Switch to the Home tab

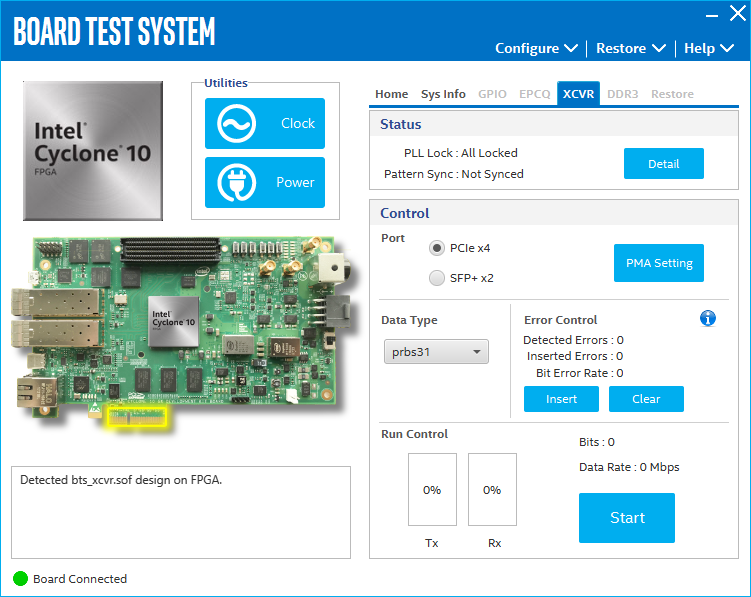pyautogui.click(x=391, y=94)
